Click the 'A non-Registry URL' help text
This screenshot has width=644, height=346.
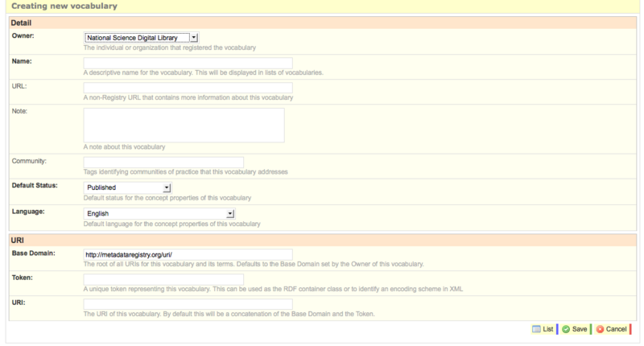(188, 97)
